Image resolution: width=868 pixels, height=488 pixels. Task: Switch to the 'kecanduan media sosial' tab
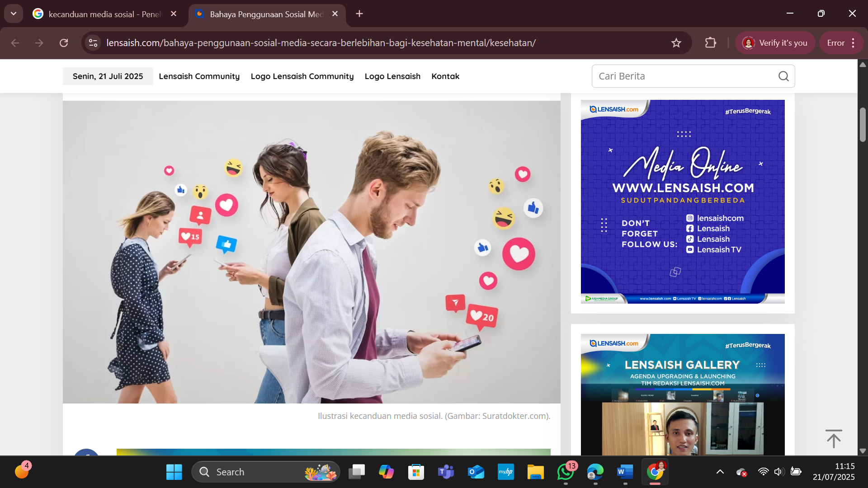coord(105,14)
